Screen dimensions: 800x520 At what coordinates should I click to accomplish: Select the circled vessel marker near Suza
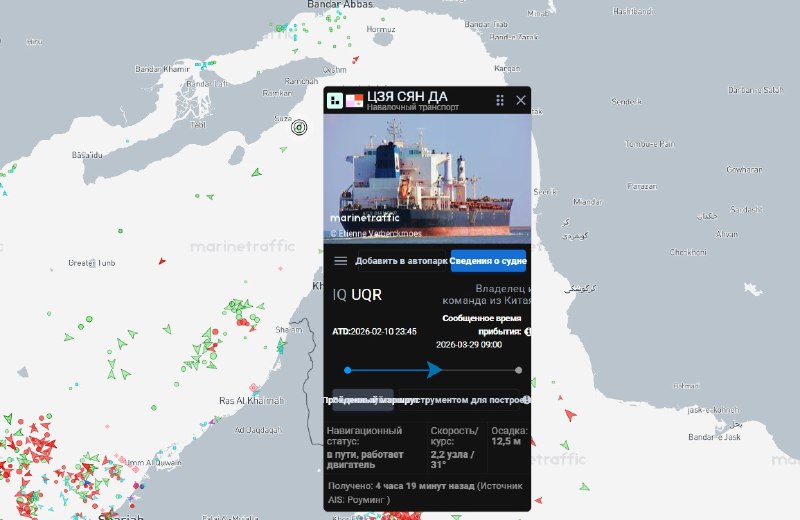(299, 127)
